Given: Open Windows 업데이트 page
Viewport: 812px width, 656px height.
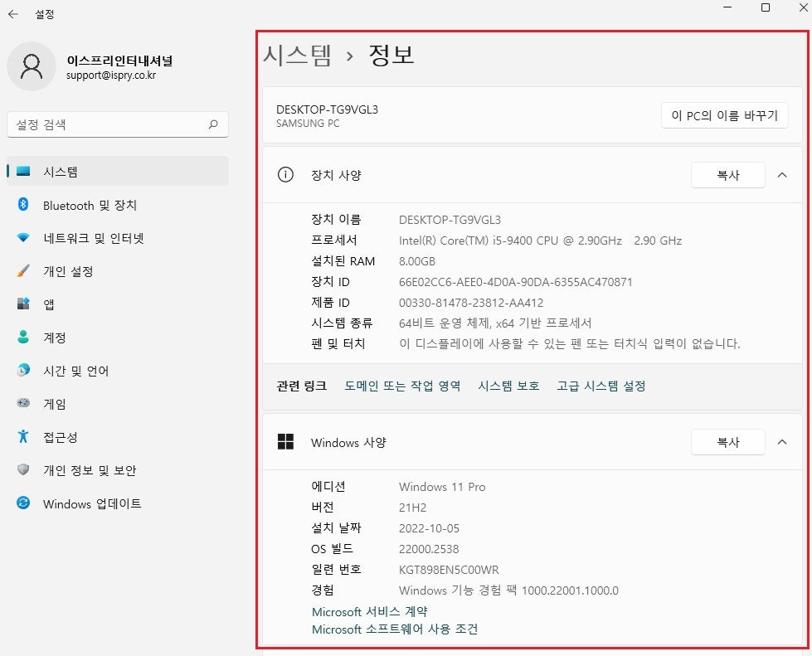Looking at the screenshot, I should coord(118,503).
